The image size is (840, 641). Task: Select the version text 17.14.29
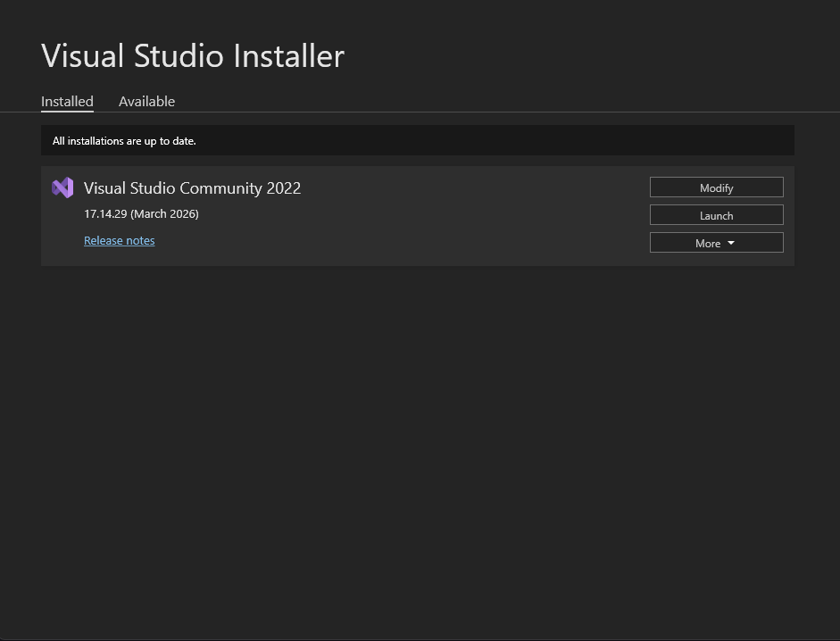pos(104,213)
